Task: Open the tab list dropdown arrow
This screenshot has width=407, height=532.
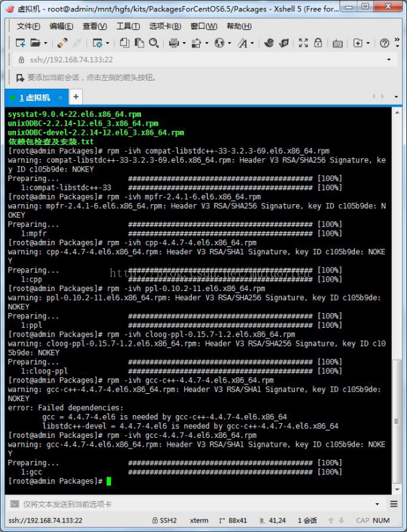Action: click(x=396, y=97)
